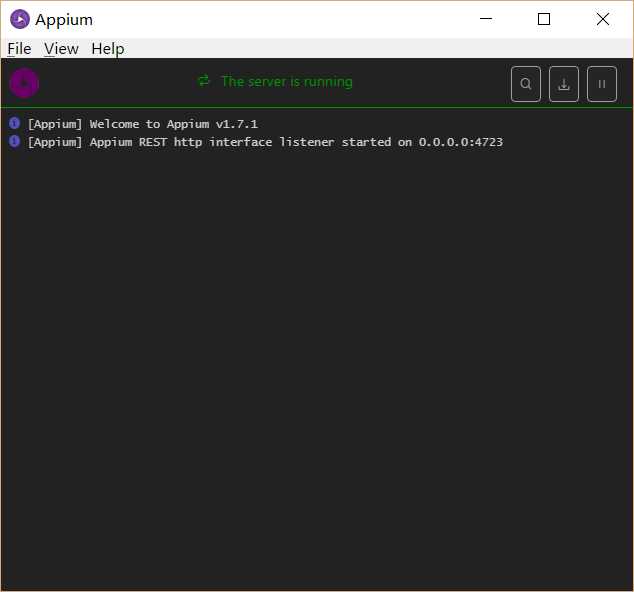
Task: Start an Inspector Session with magnifier icon
Action: (526, 84)
